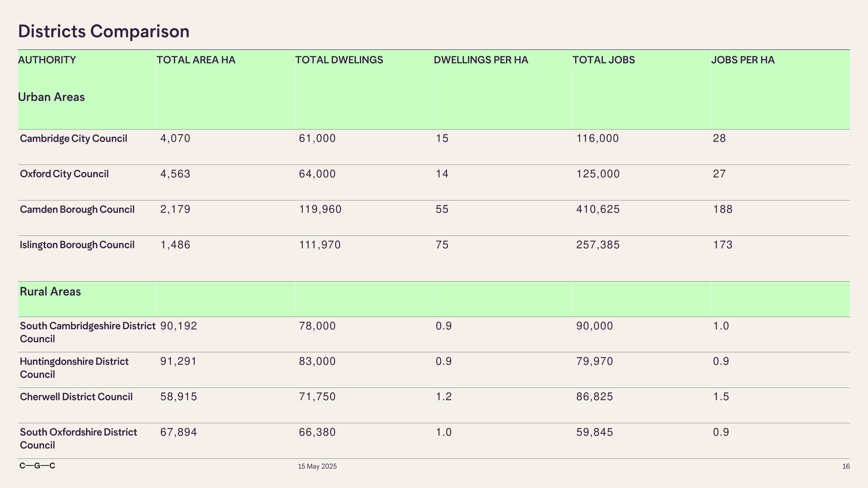
Task: Select Huntingdonshire District Council name
Action: tap(74, 368)
